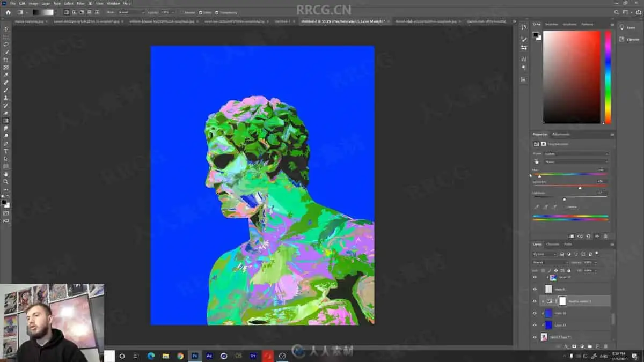Open the Libraries panel button

click(630, 39)
